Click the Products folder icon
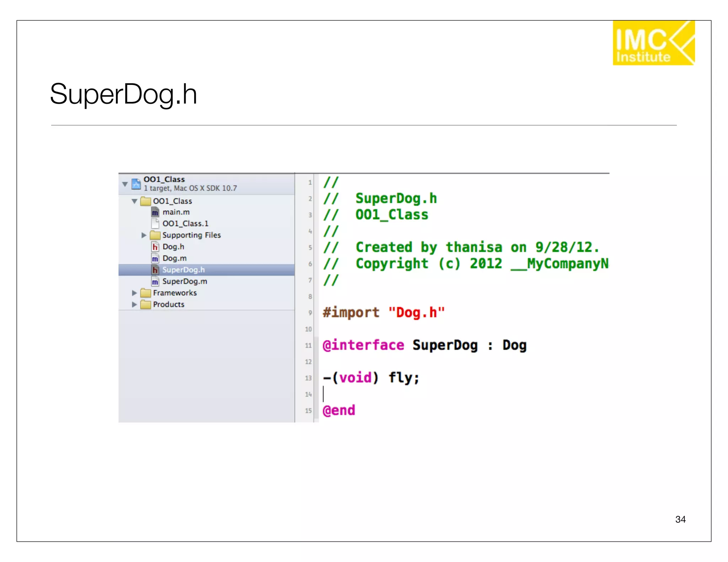 coord(145,304)
